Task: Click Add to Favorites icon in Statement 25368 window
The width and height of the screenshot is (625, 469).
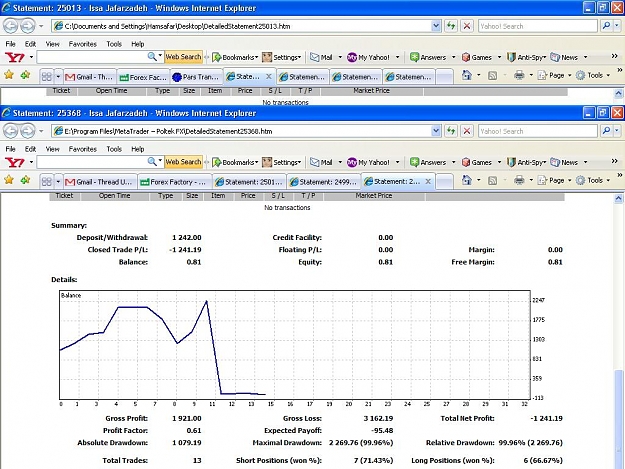Action: (25, 181)
